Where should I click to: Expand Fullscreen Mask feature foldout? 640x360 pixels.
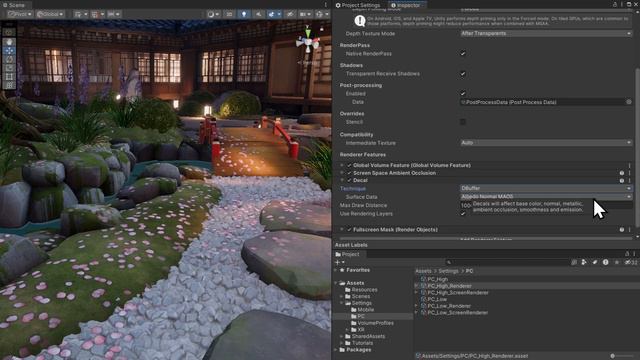point(342,230)
